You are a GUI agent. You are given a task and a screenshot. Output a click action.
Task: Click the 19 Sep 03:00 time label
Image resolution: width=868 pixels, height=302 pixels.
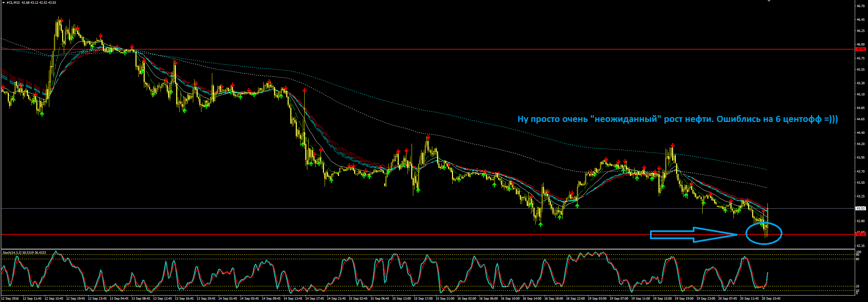coord(597,299)
